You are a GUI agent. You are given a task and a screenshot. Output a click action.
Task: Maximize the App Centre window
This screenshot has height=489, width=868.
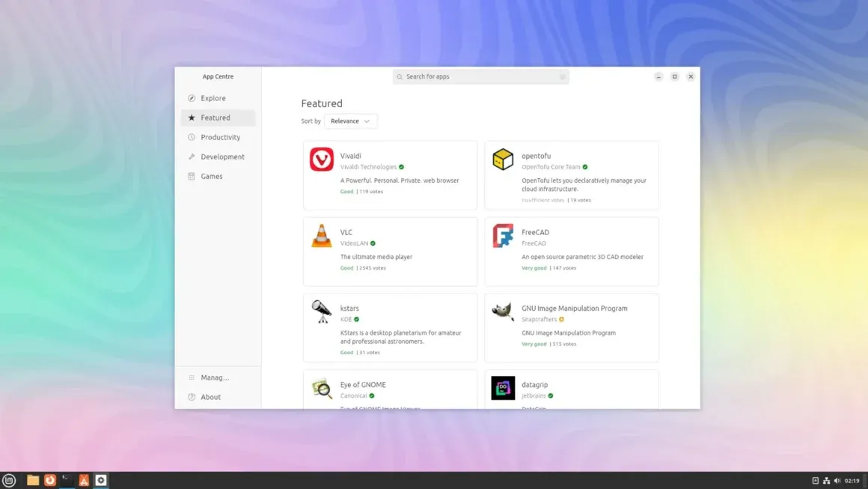[x=674, y=76]
